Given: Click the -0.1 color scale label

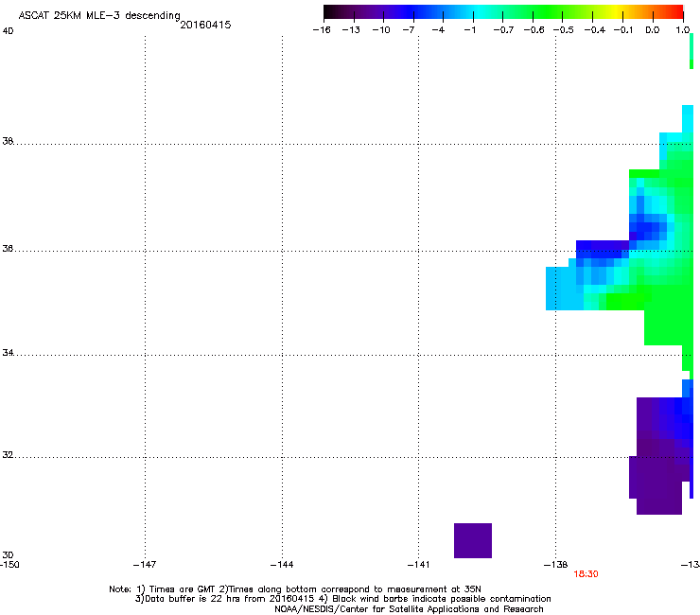Looking at the screenshot, I should [623, 30].
